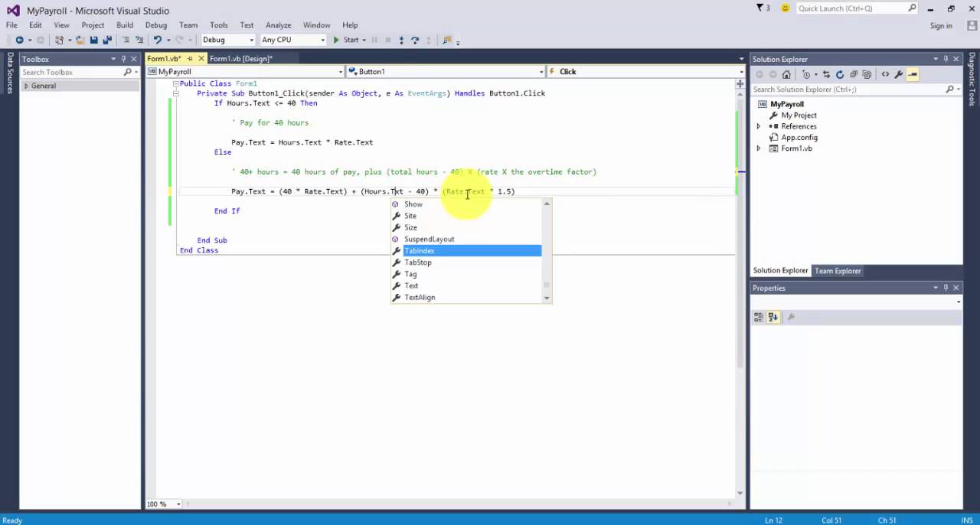Save the current file with the Save icon
Screen dimensions: 980x525
[x=93, y=40]
